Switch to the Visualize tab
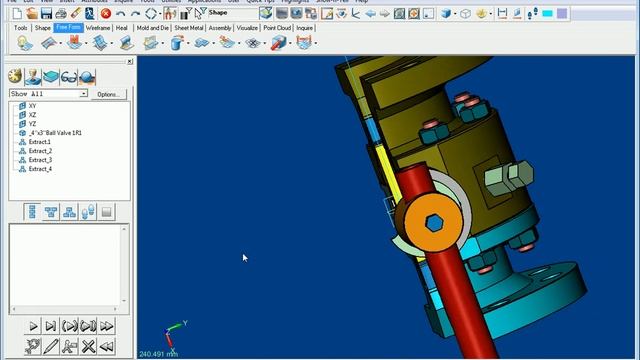640x360 pixels. click(x=247, y=28)
